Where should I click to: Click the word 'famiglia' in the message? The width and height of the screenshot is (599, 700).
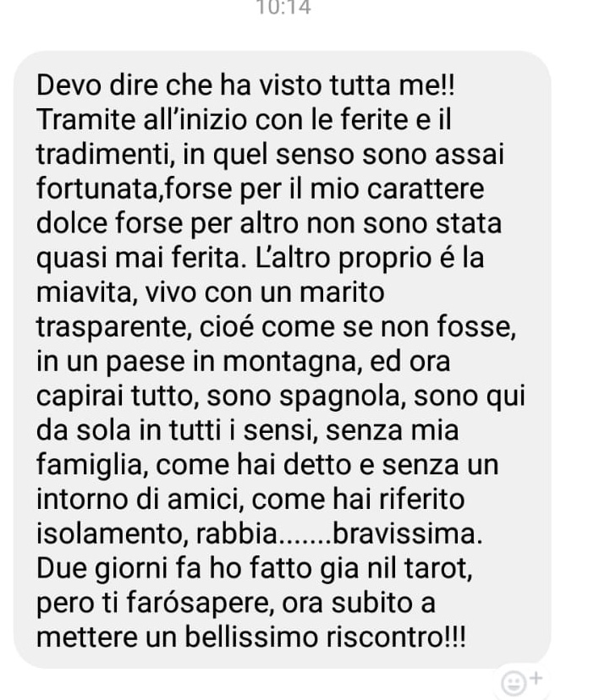pyautogui.click(x=89, y=465)
